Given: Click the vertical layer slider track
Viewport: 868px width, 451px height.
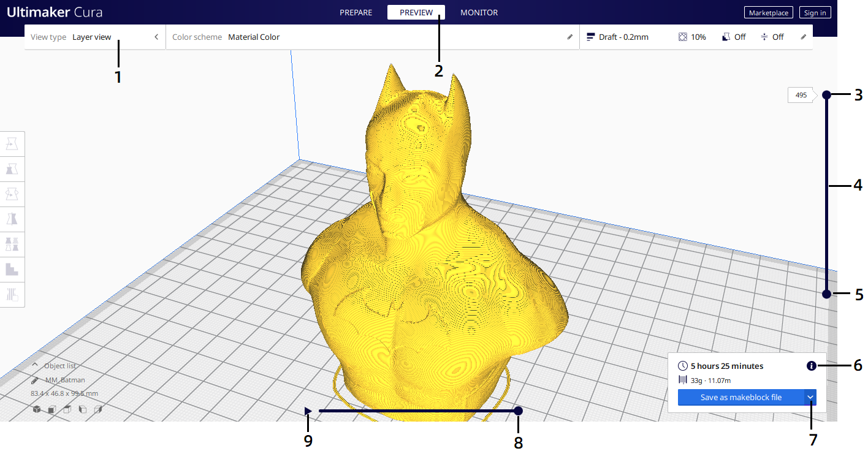Looking at the screenshot, I should [x=826, y=195].
